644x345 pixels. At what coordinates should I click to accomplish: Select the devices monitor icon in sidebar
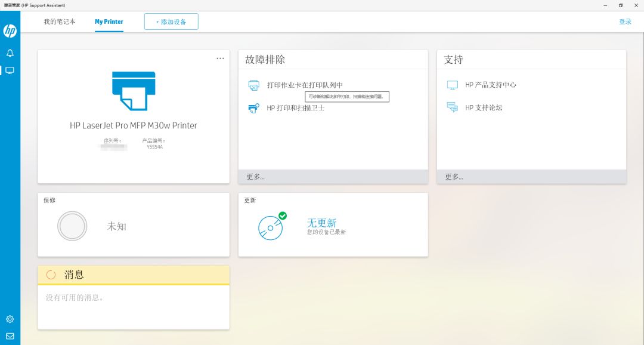[10, 70]
